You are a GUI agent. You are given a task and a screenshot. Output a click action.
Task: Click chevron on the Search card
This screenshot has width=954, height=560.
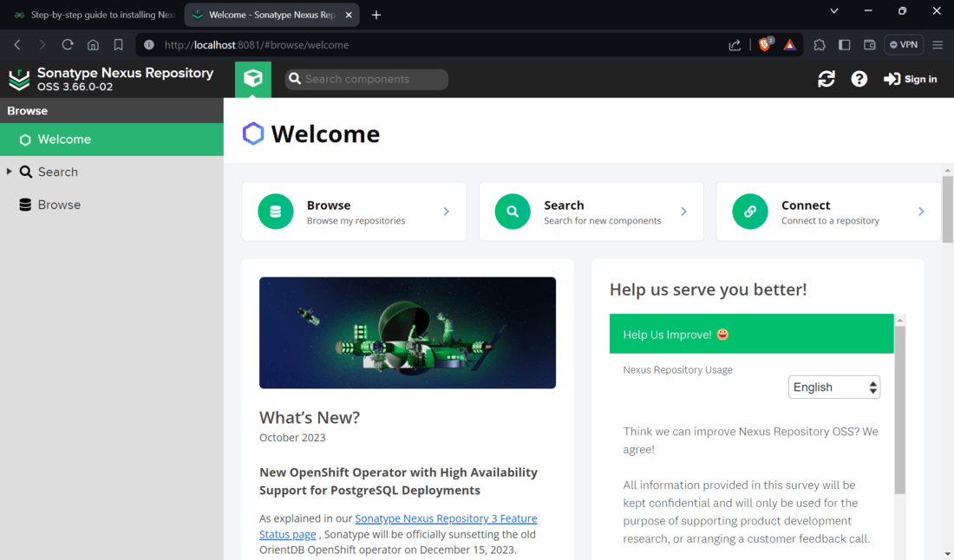(684, 212)
